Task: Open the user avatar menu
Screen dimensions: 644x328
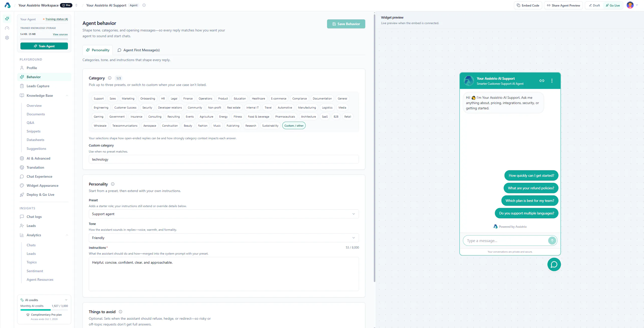Action: click(x=632, y=5)
